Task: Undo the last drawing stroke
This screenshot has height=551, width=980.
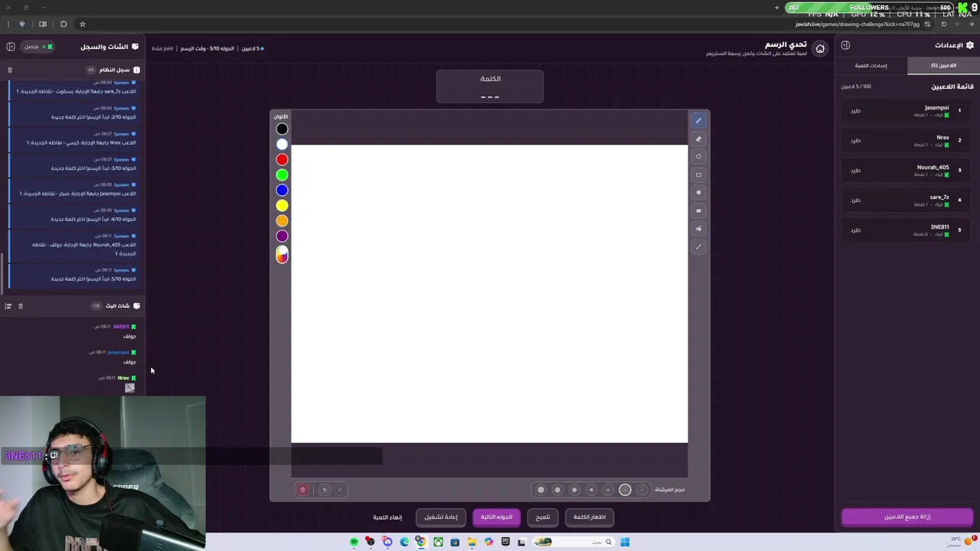Action: pos(324,490)
